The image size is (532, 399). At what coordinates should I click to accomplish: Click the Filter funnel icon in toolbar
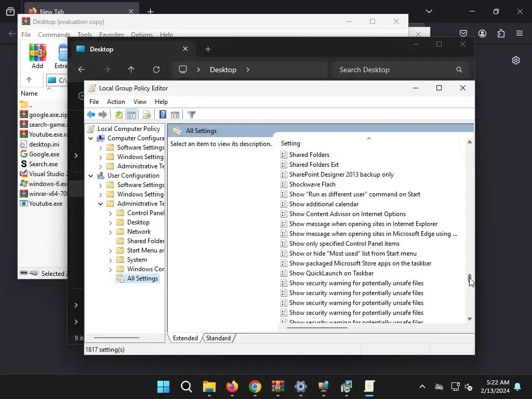(191, 115)
